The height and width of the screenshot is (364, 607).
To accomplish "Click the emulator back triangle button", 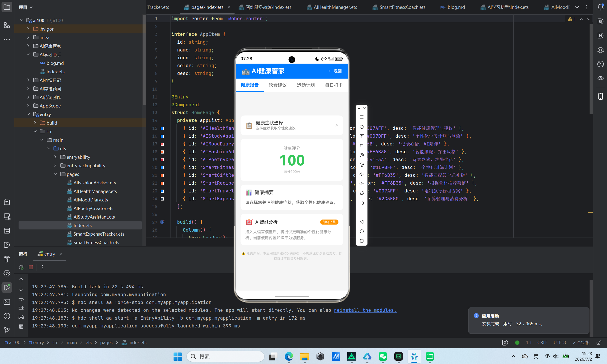I will pyautogui.click(x=362, y=222).
